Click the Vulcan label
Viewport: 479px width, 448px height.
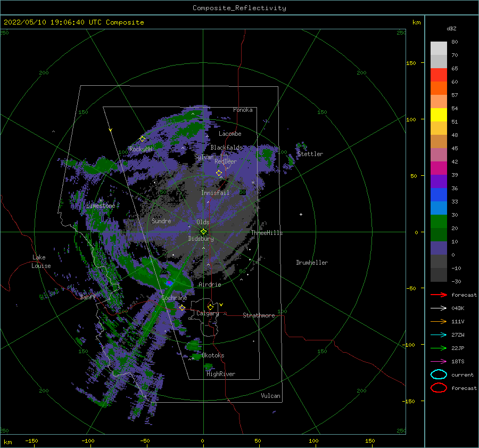pos(270,396)
